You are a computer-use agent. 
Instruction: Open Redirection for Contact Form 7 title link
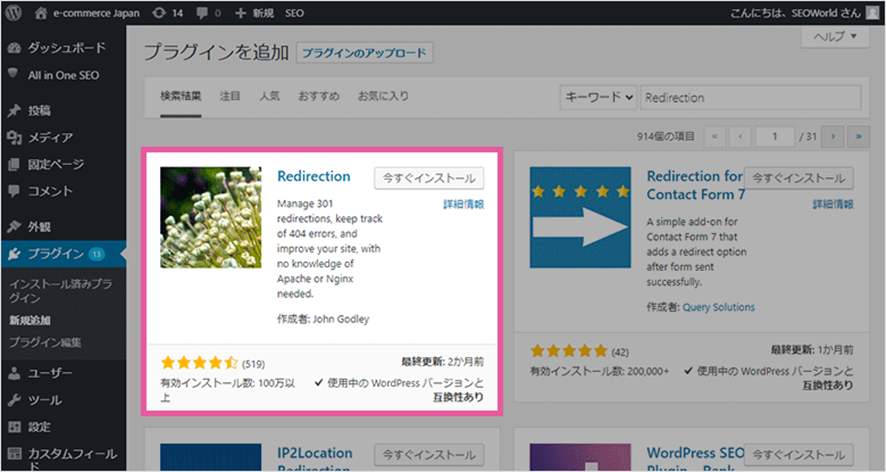click(696, 185)
